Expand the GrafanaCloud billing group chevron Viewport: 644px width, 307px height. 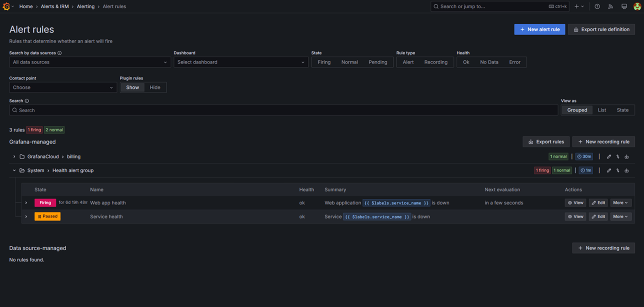(14, 157)
